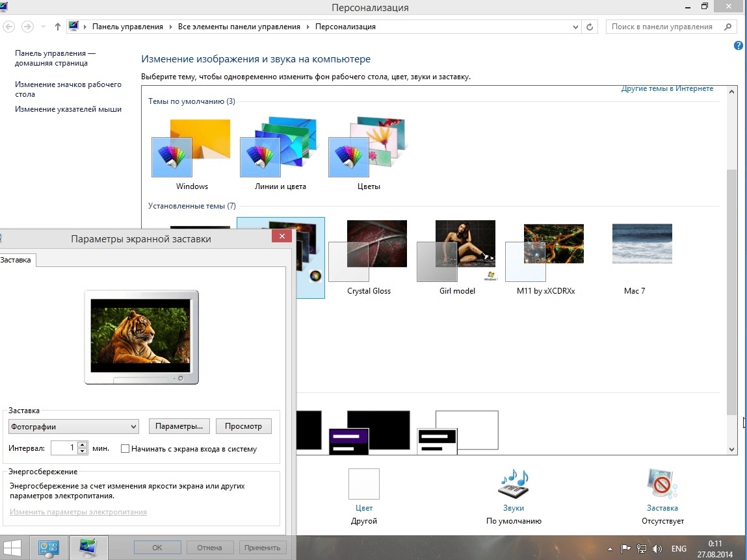Image resolution: width=747 pixels, height=560 pixels.
Task: Open Другие темы в Интернете link
Action: [667, 88]
